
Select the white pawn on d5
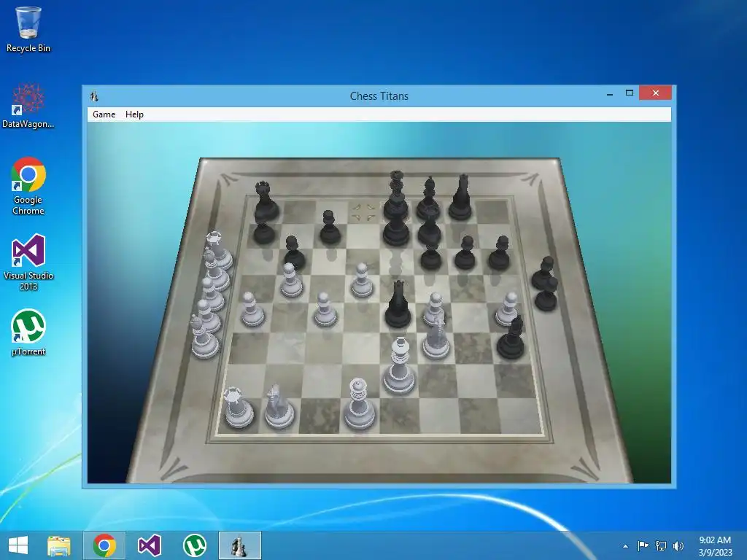tap(362, 280)
